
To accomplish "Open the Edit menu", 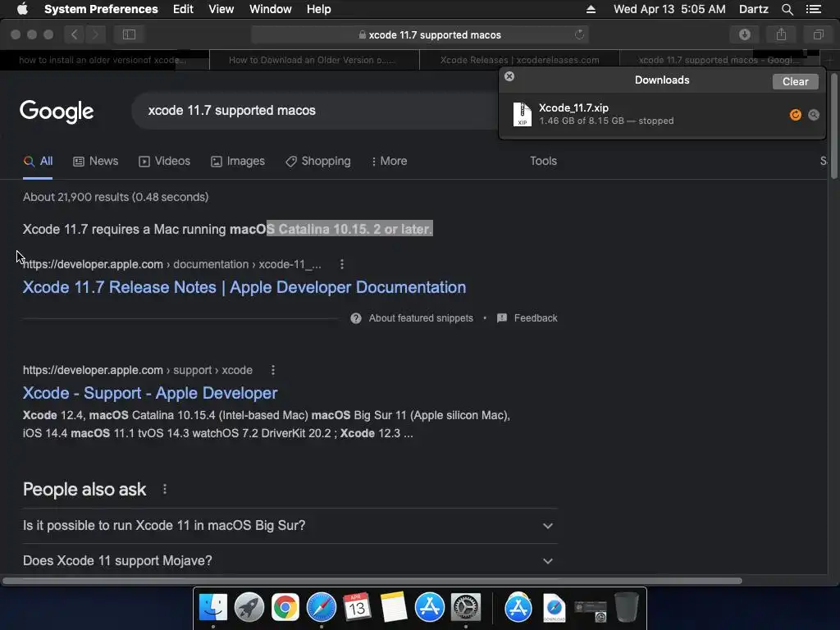I will coord(183,9).
